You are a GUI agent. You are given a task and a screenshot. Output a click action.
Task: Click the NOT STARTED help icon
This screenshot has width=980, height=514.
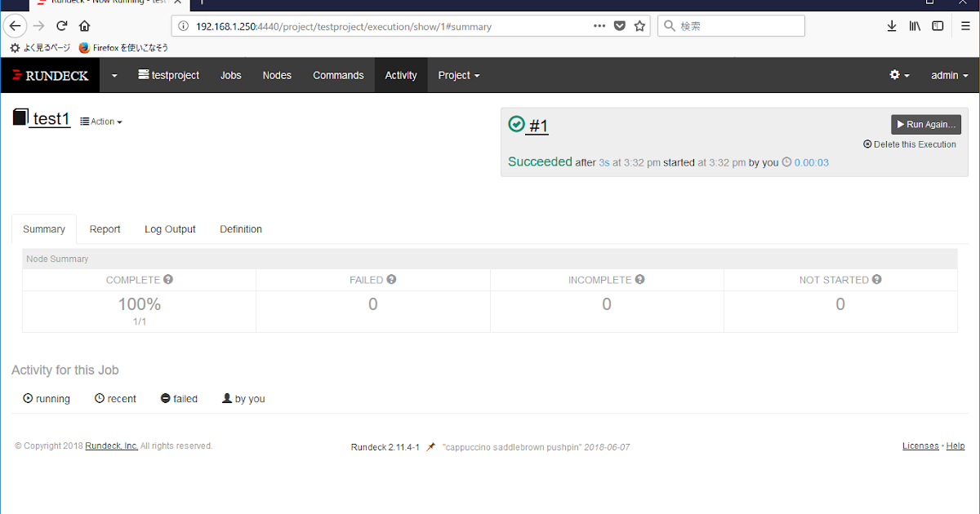click(x=875, y=279)
